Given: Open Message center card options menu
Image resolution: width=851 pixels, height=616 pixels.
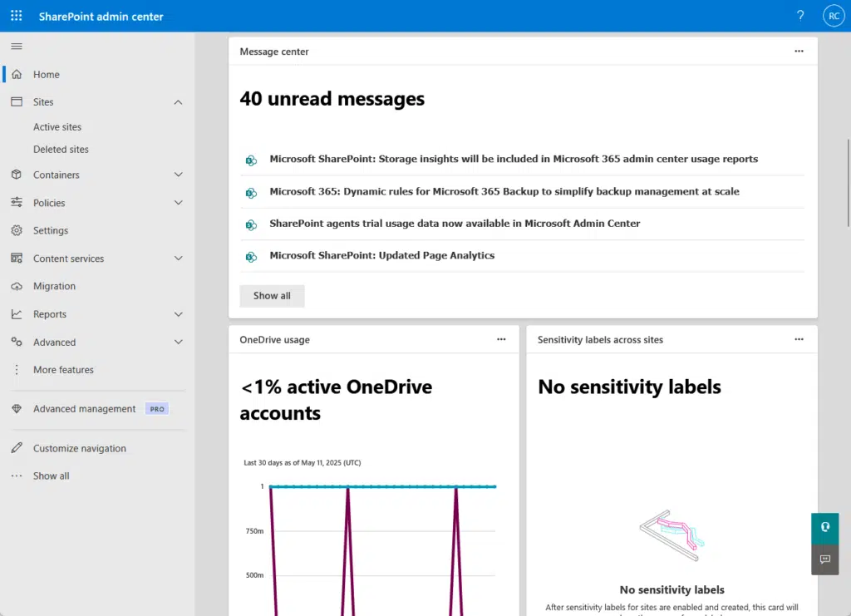Looking at the screenshot, I should click(799, 51).
